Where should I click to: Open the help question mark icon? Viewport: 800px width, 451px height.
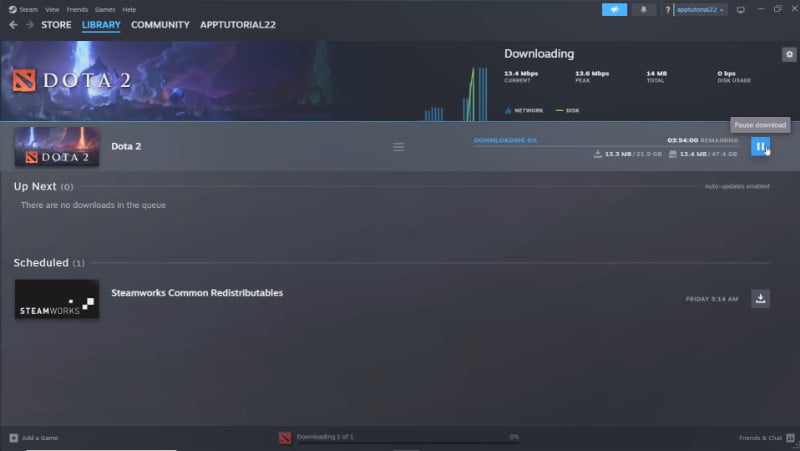[667, 10]
